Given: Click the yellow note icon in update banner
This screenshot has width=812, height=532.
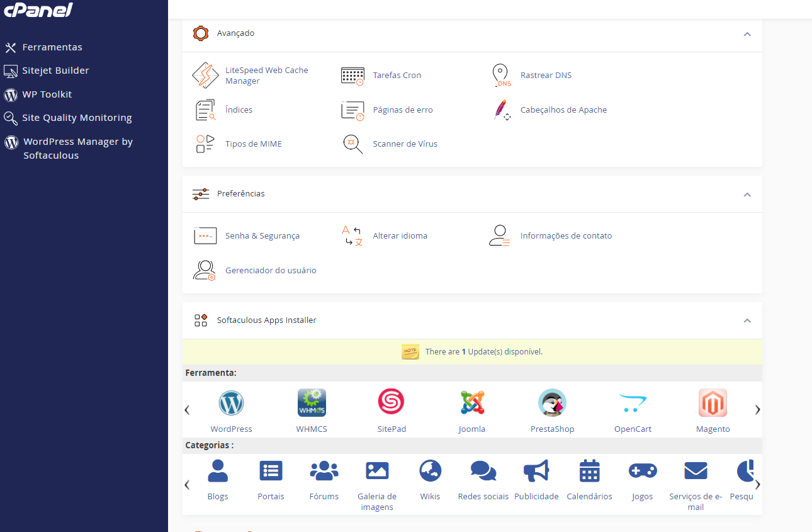Looking at the screenshot, I should tap(410, 352).
